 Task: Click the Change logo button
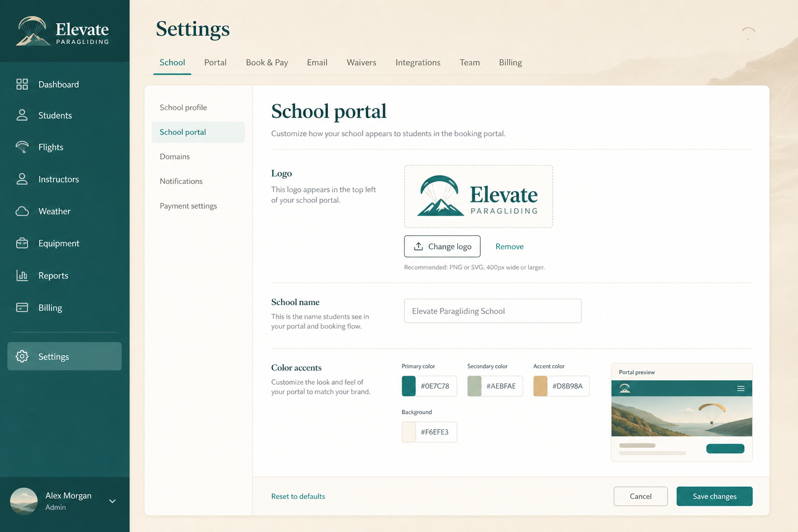tap(442, 246)
